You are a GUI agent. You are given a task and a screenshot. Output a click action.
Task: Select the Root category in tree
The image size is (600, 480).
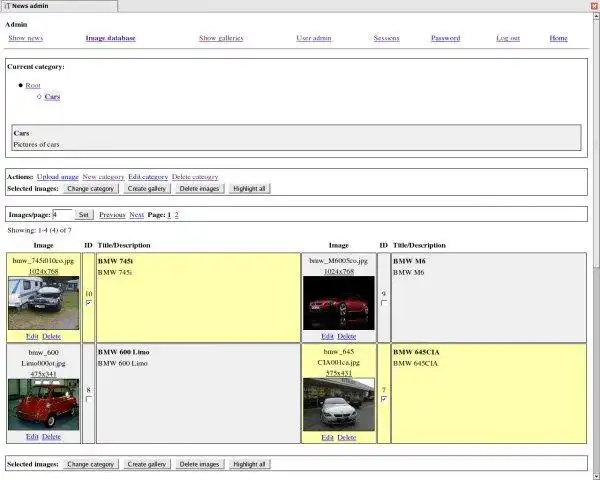tap(33, 85)
